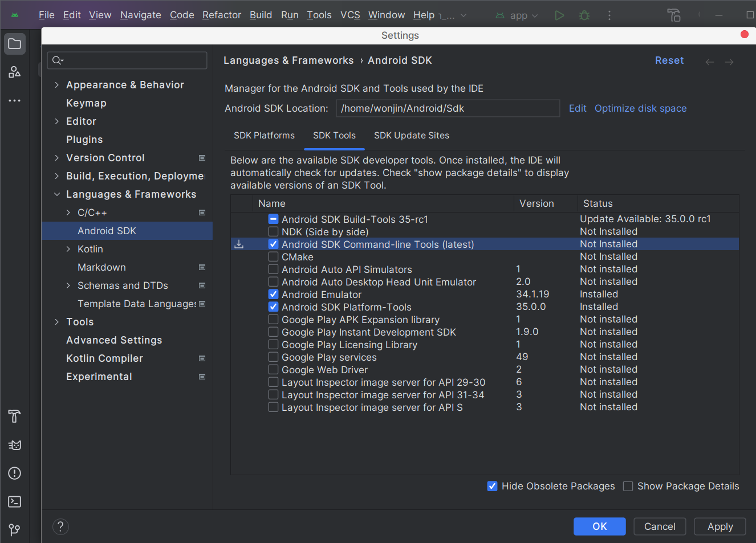Click the Cancel button
This screenshot has height=543, width=756.
pos(660,526)
